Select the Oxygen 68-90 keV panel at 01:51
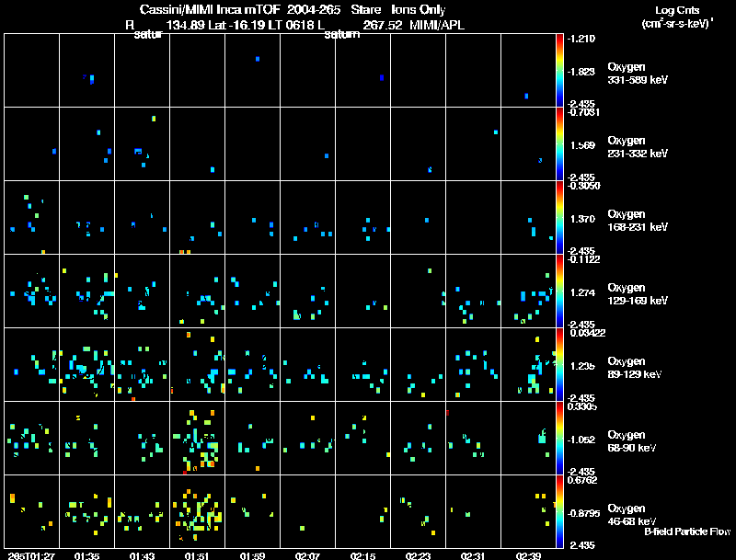The width and height of the screenshot is (736, 560). coord(197,438)
